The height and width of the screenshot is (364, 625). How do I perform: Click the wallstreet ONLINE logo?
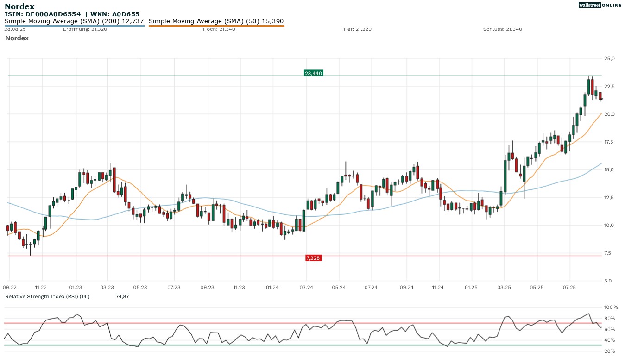(600, 5)
